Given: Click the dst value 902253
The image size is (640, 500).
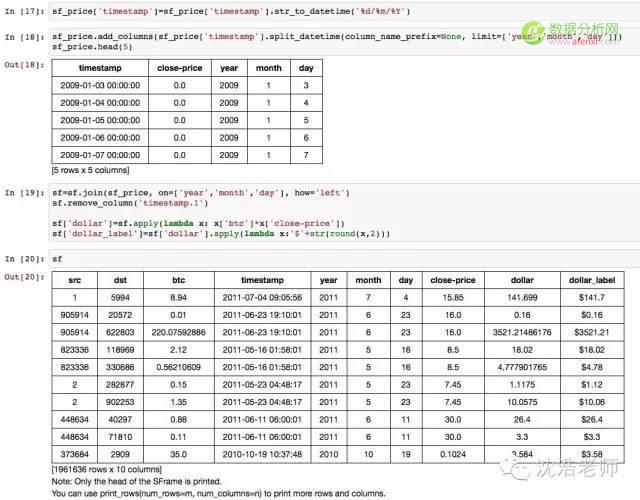Looking at the screenshot, I should 120,402.
